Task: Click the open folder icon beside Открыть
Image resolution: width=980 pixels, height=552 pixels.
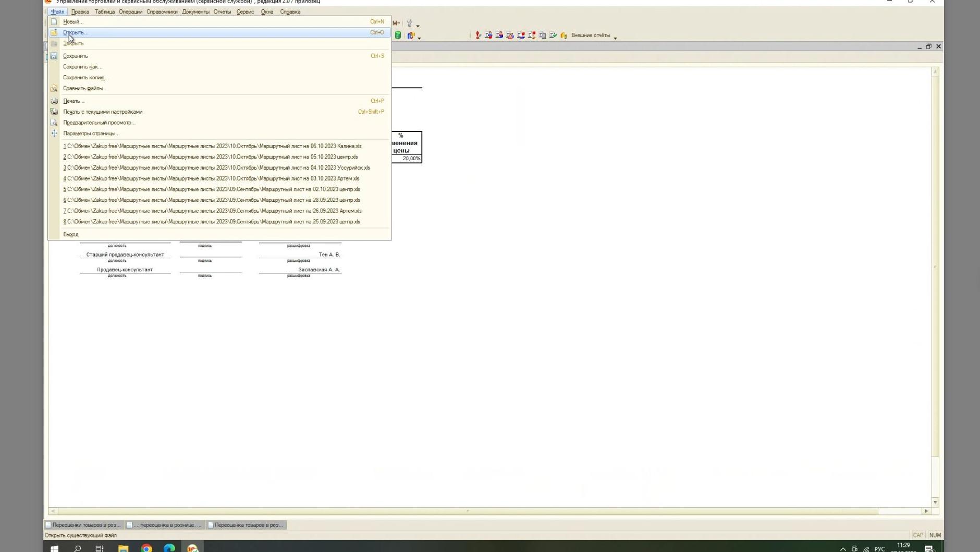Action: pyautogui.click(x=54, y=32)
